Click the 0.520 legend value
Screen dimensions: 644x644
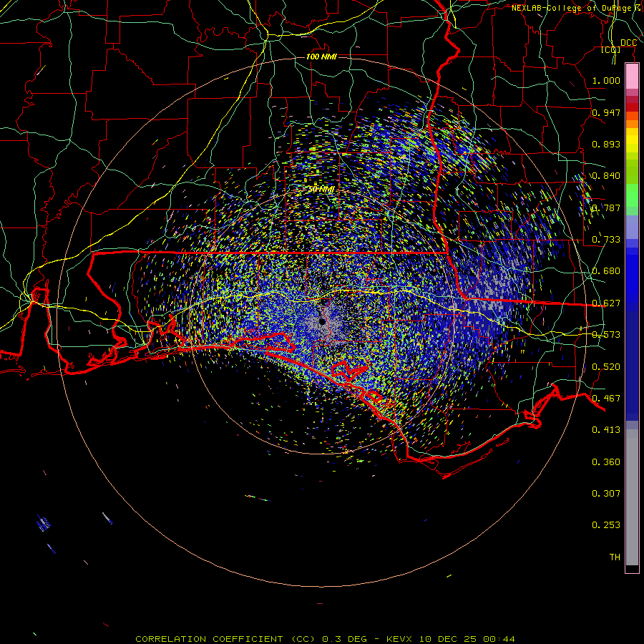coord(606,367)
